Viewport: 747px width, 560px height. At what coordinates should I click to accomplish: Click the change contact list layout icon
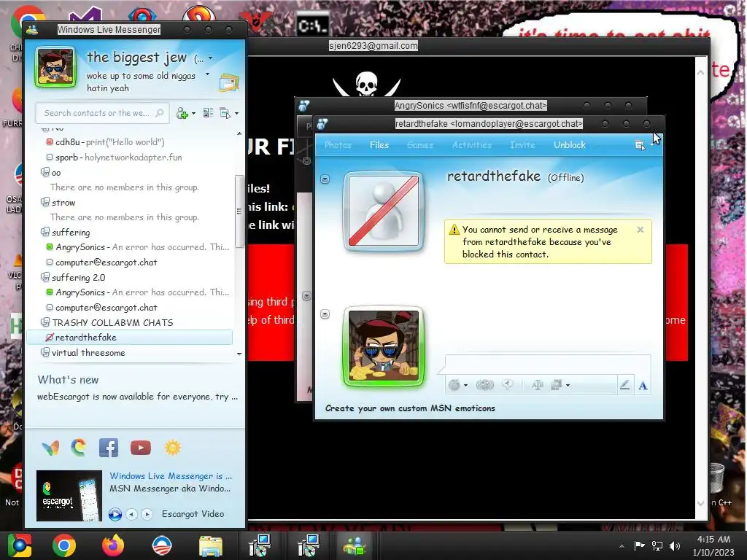[x=208, y=113]
